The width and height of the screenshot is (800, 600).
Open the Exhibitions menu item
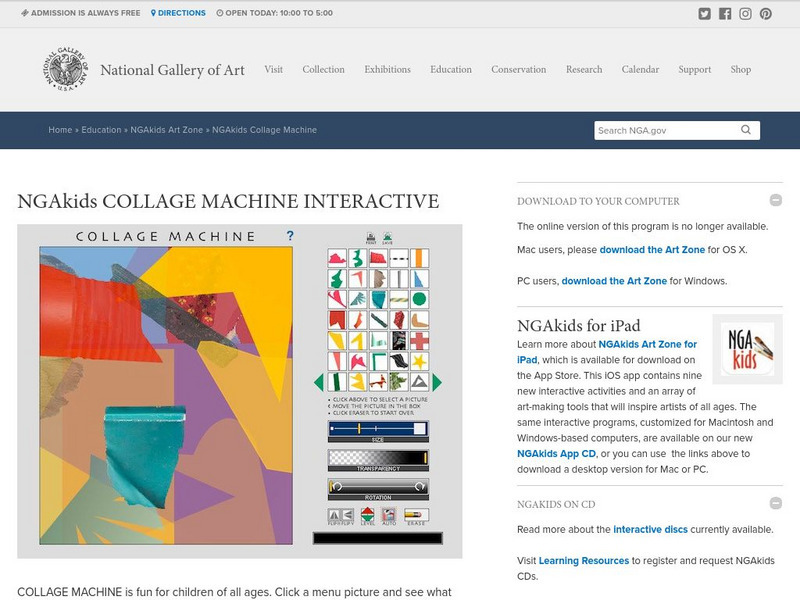[x=387, y=70]
